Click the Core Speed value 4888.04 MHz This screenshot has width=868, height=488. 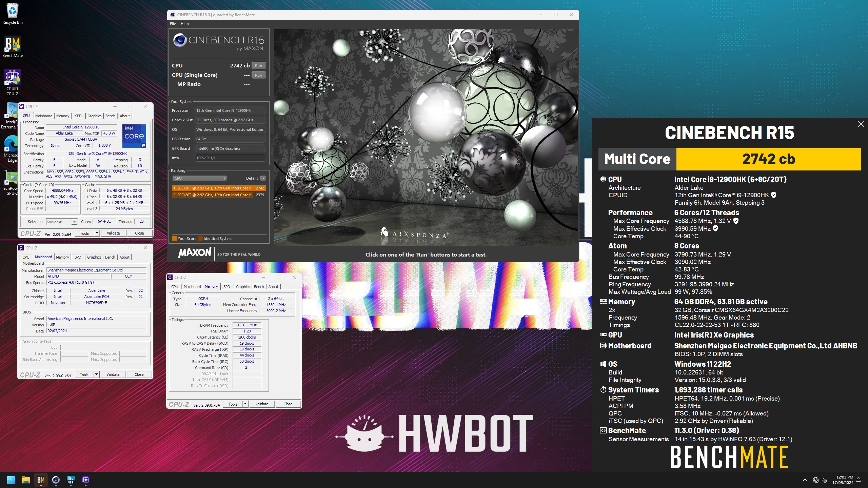pos(62,190)
